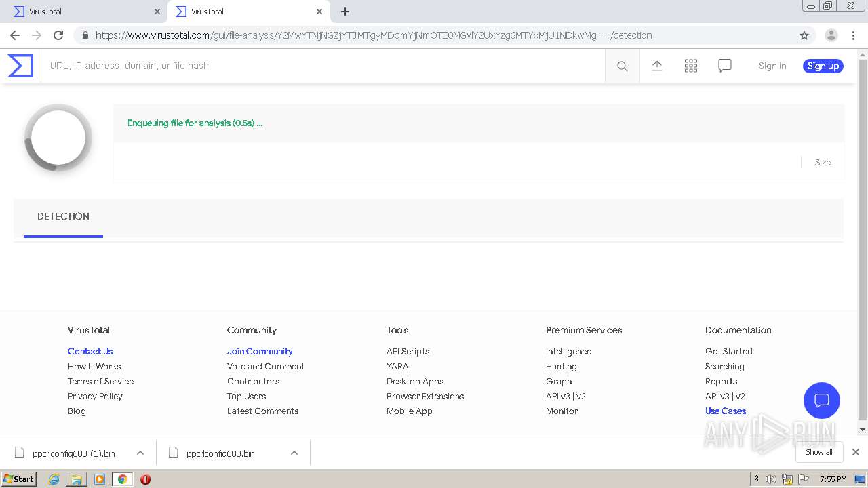Viewport: 868px width, 488px height.
Task: Open How It Works link
Action: click(x=94, y=366)
